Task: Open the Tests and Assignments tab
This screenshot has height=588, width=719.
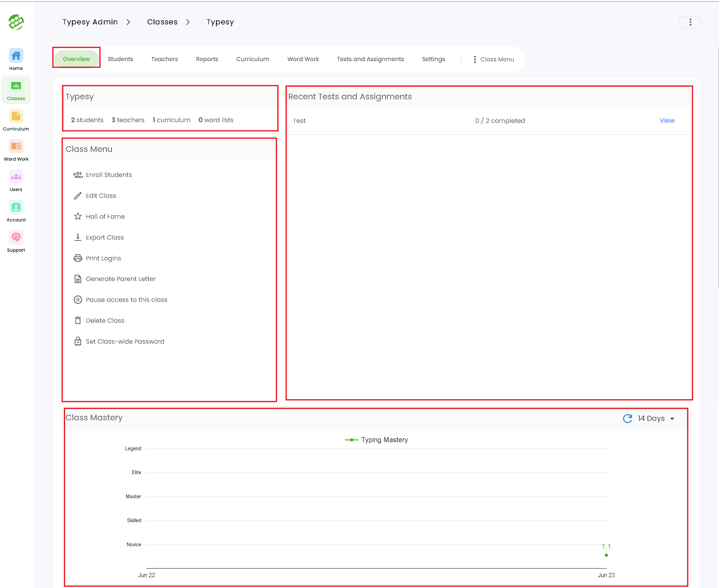Action: click(370, 59)
